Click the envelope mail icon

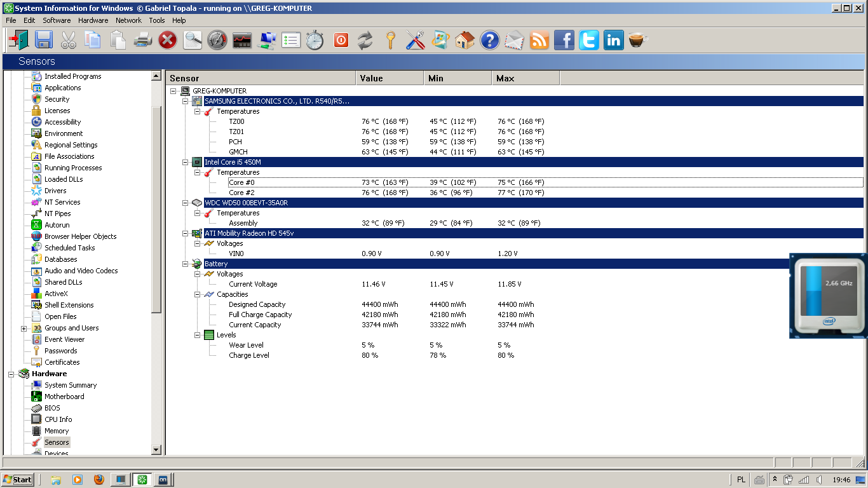pos(515,41)
